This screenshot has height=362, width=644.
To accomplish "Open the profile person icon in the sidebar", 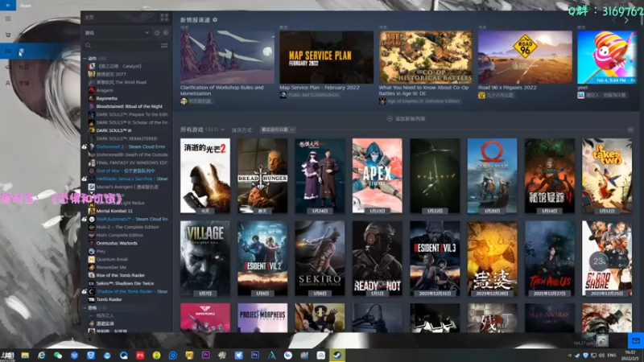I will pyautogui.click(x=8, y=83).
